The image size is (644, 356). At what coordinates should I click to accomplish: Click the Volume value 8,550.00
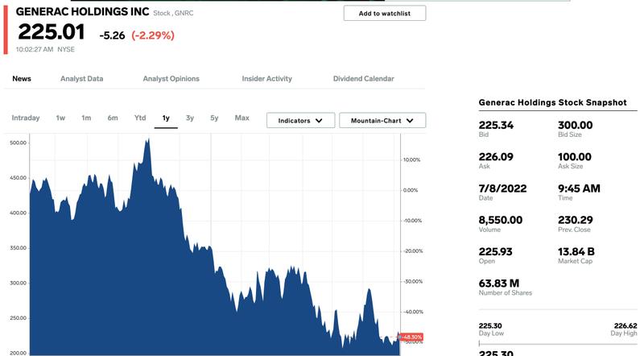(501, 220)
